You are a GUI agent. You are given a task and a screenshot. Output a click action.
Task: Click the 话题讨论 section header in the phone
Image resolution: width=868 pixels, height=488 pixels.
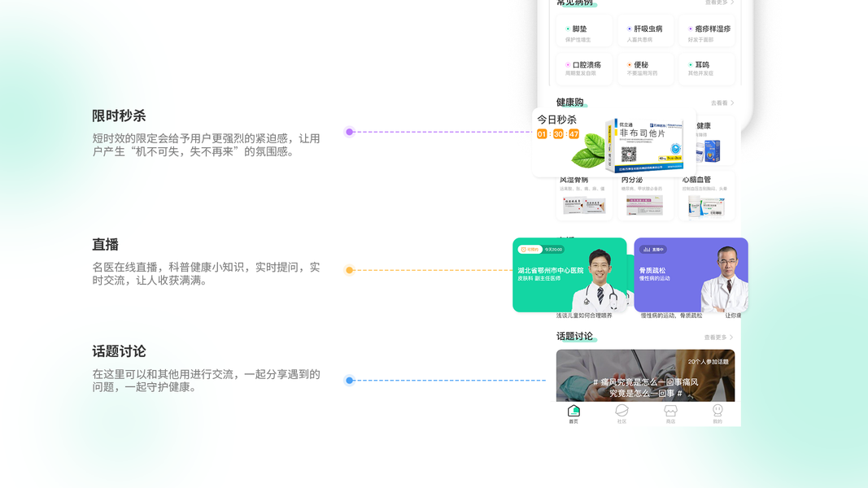click(x=574, y=337)
